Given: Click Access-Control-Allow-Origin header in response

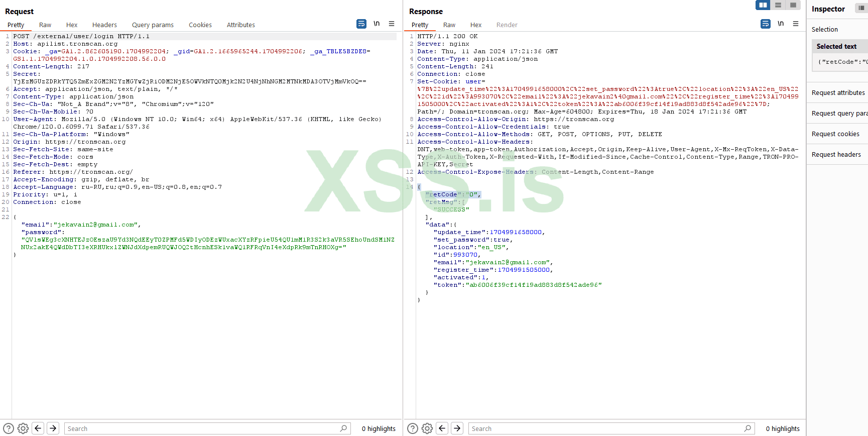Looking at the screenshot, I should tap(516, 119).
